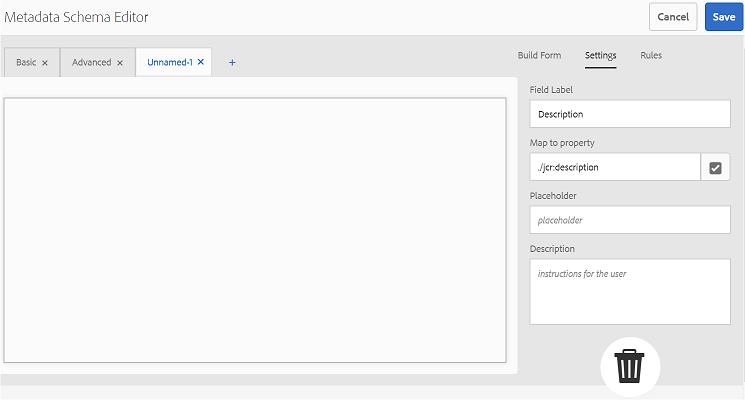
Task: Close the Basic tab
Action: 45,63
